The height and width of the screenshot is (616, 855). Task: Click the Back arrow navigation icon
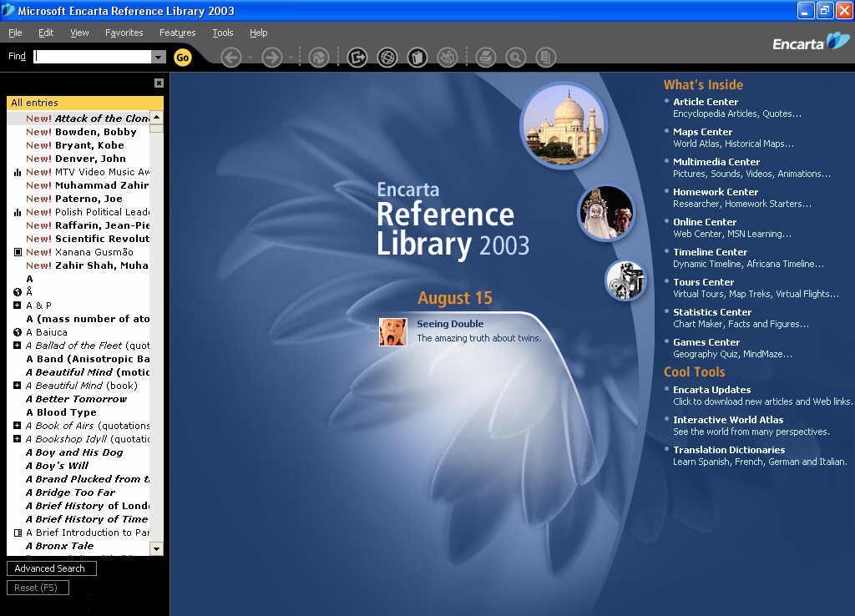[231, 57]
